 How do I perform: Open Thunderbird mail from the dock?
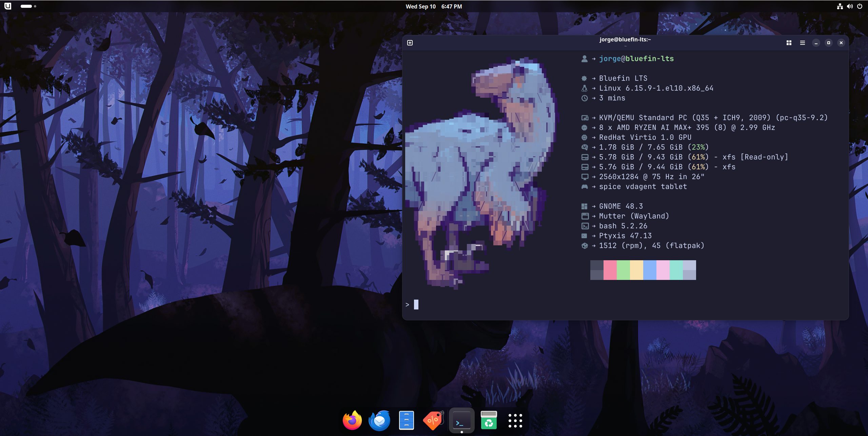(x=379, y=421)
